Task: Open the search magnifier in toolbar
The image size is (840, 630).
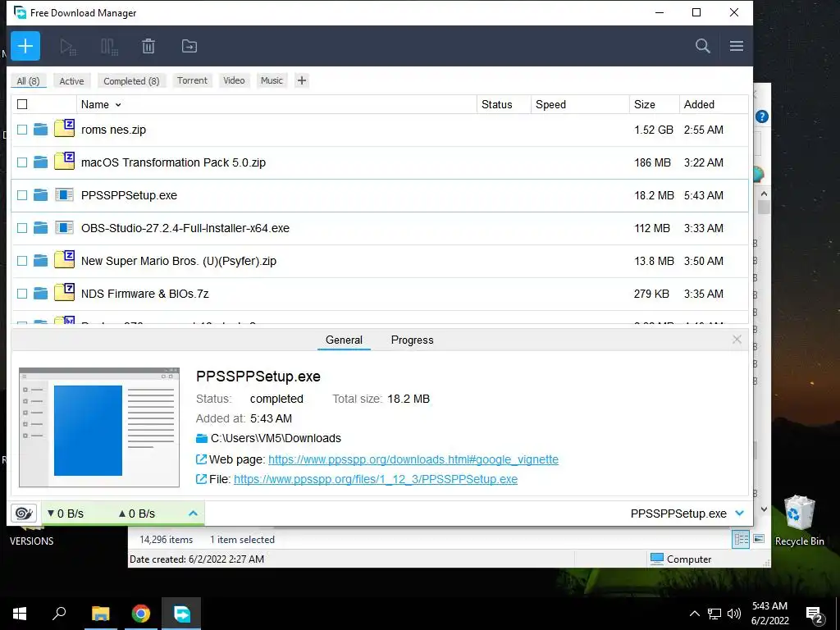Action: [x=703, y=46]
